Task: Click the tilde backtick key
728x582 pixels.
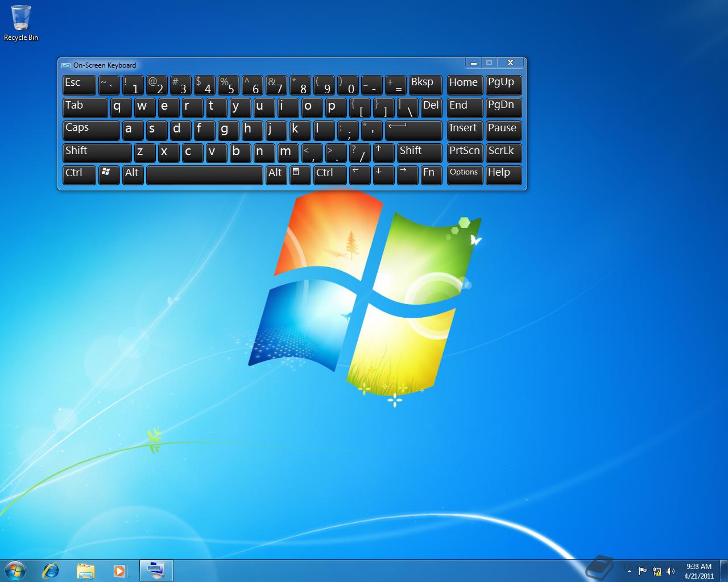Action: (109, 85)
